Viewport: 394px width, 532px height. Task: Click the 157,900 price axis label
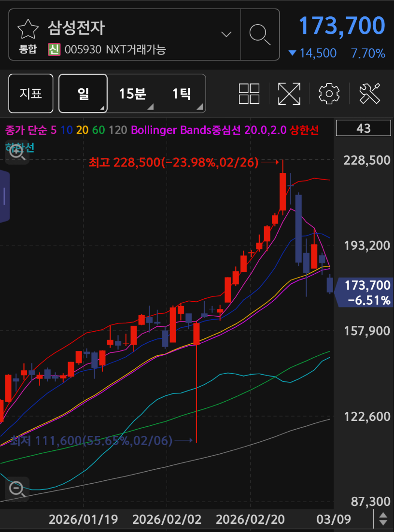point(367,331)
